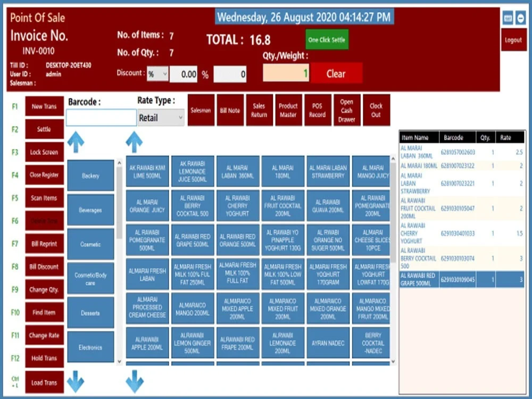Click the discount percentage 0.00 field
Viewport: 532px width, 399px height.
(184, 74)
